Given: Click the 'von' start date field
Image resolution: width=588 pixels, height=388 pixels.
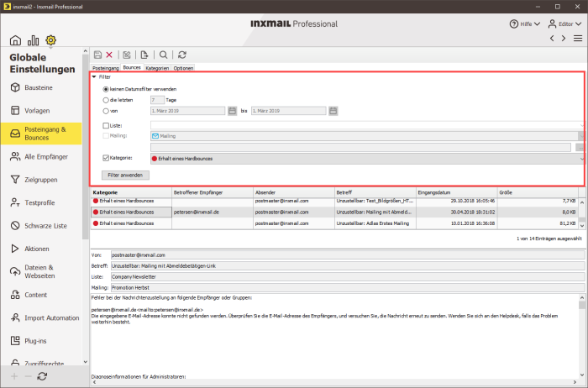Looking at the screenshot, I should coord(187,111).
